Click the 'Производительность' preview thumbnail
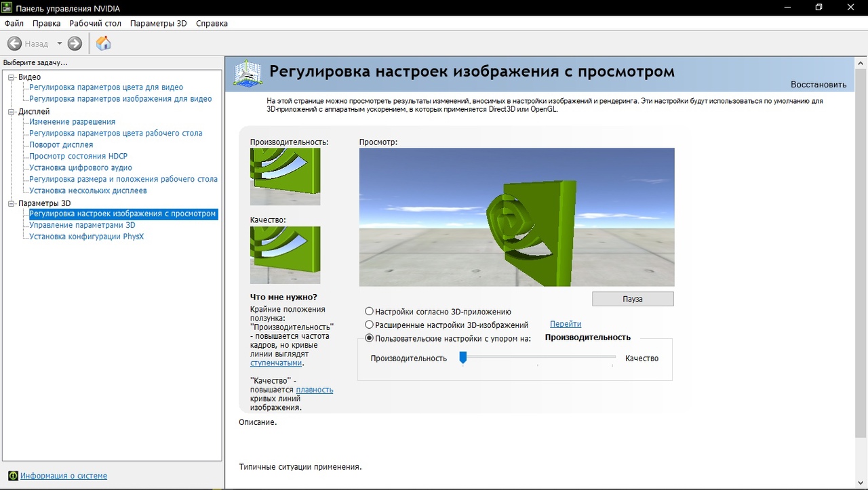 285,177
